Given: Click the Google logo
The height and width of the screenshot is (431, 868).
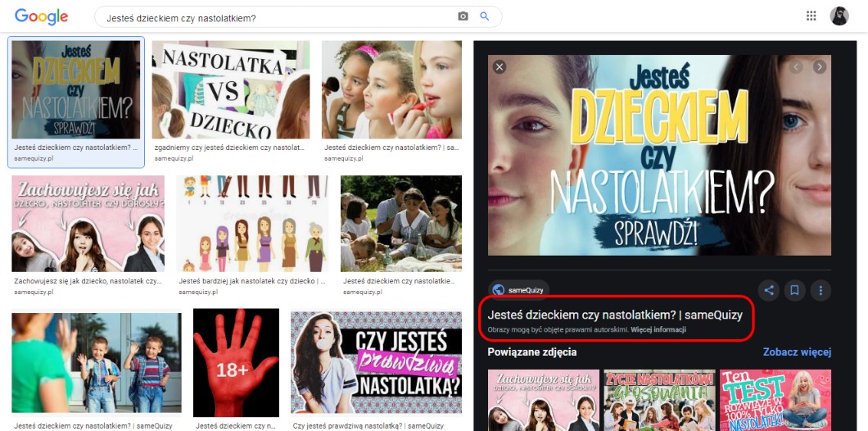Looking at the screenshot, I should pos(41,16).
